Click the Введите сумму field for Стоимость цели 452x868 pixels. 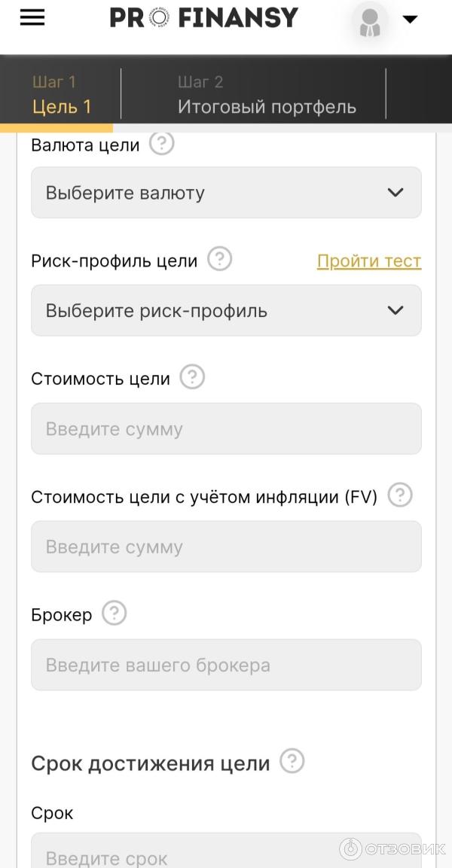226,428
